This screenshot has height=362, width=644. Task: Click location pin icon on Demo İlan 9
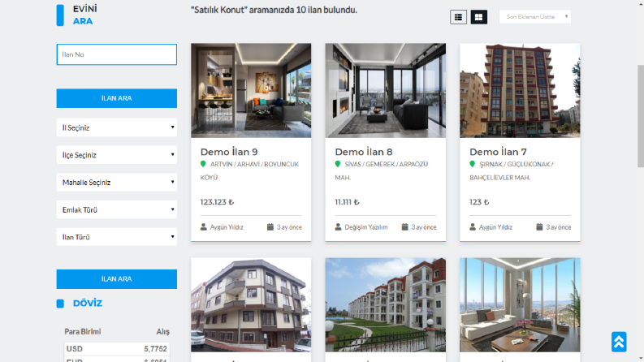click(x=203, y=164)
